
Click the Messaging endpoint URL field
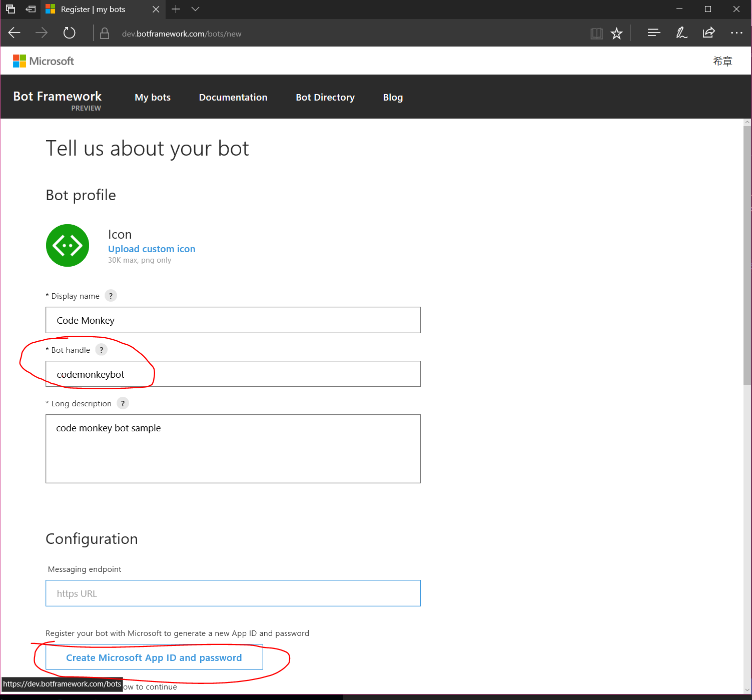pyautogui.click(x=233, y=593)
